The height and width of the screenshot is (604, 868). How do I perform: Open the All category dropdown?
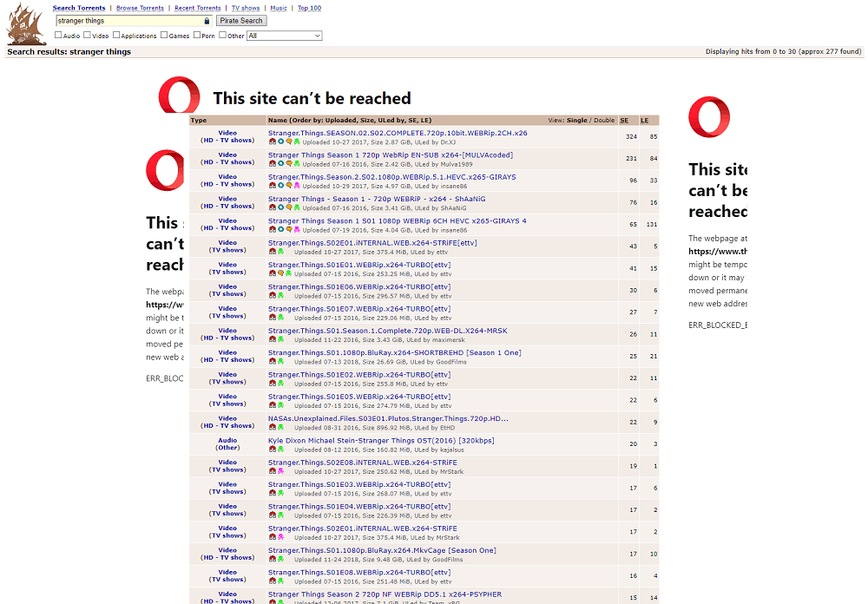tap(284, 36)
